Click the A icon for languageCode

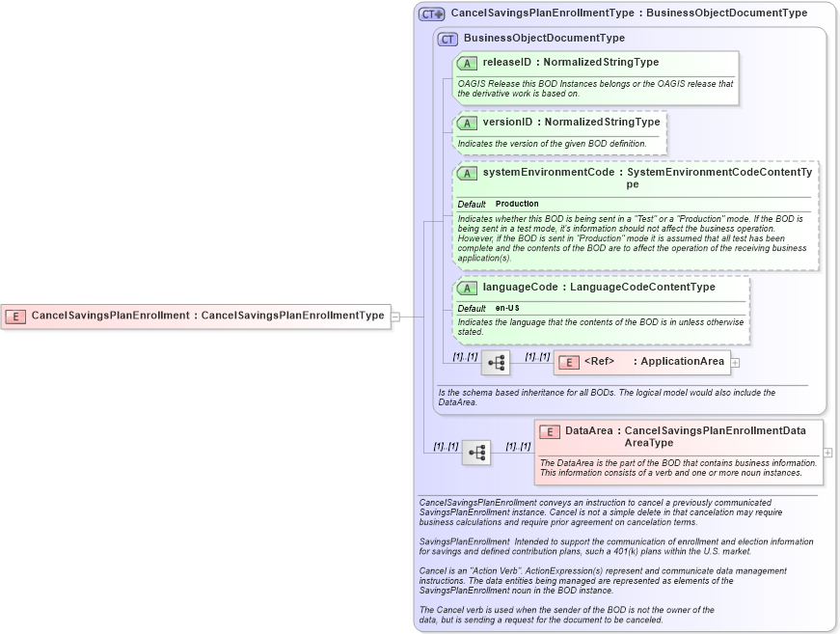467,287
